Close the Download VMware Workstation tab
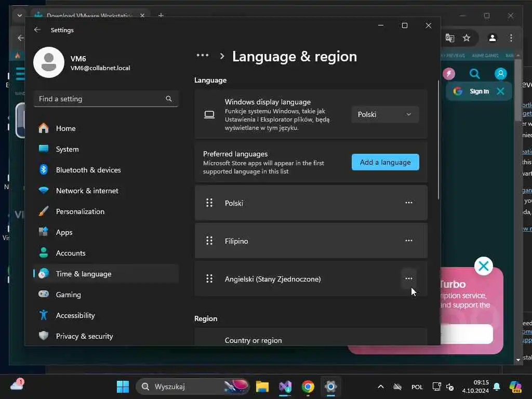This screenshot has height=399, width=532. [x=142, y=15]
